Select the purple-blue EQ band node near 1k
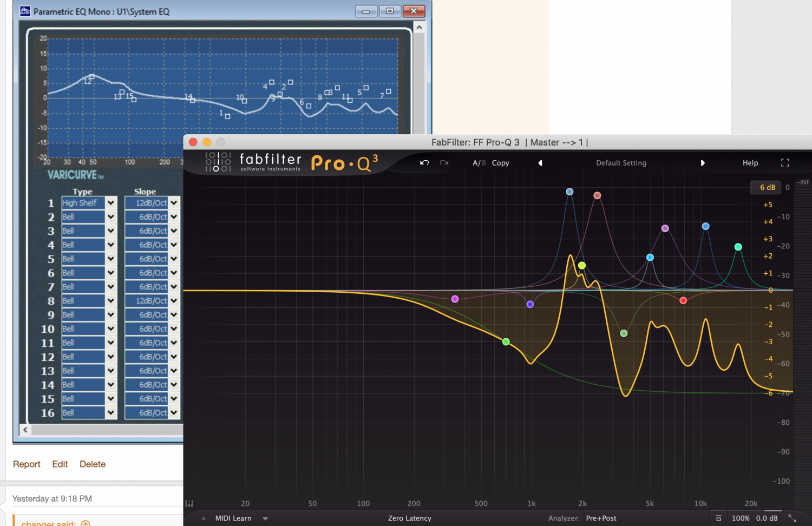 [x=530, y=304]
